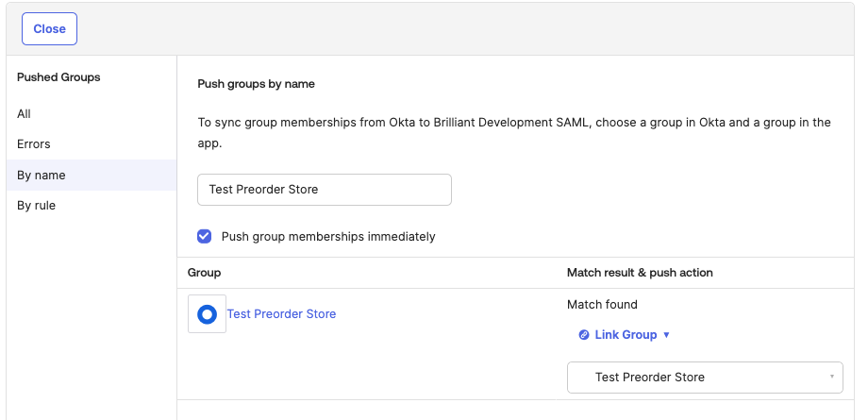Click the Pushed Groups sidebar heading

[58, 77]
